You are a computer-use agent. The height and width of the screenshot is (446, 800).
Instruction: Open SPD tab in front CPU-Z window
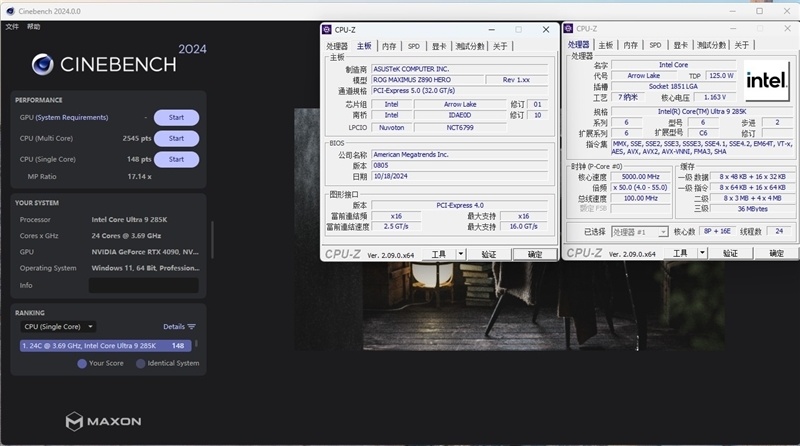(x=414, y=46)
